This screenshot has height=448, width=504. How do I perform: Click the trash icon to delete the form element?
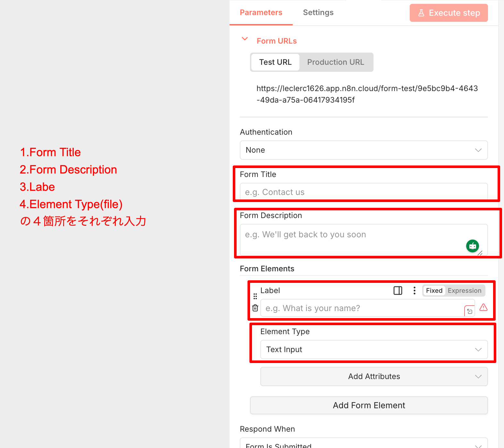point(255,308)
